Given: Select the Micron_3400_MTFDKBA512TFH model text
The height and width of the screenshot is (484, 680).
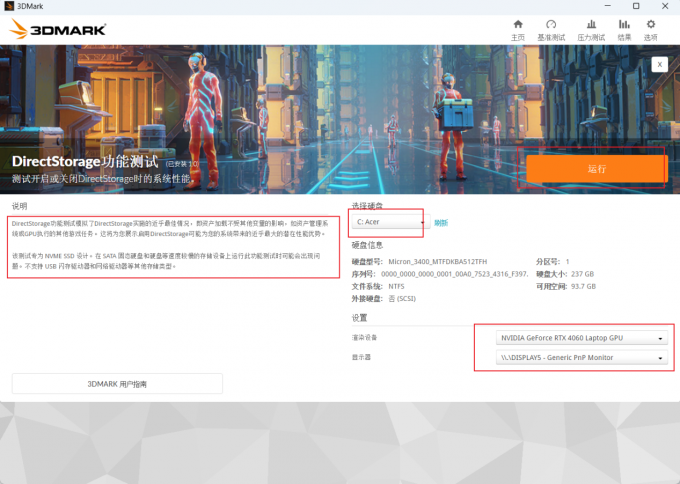Looking at the screenshot, I should point(438,262).
